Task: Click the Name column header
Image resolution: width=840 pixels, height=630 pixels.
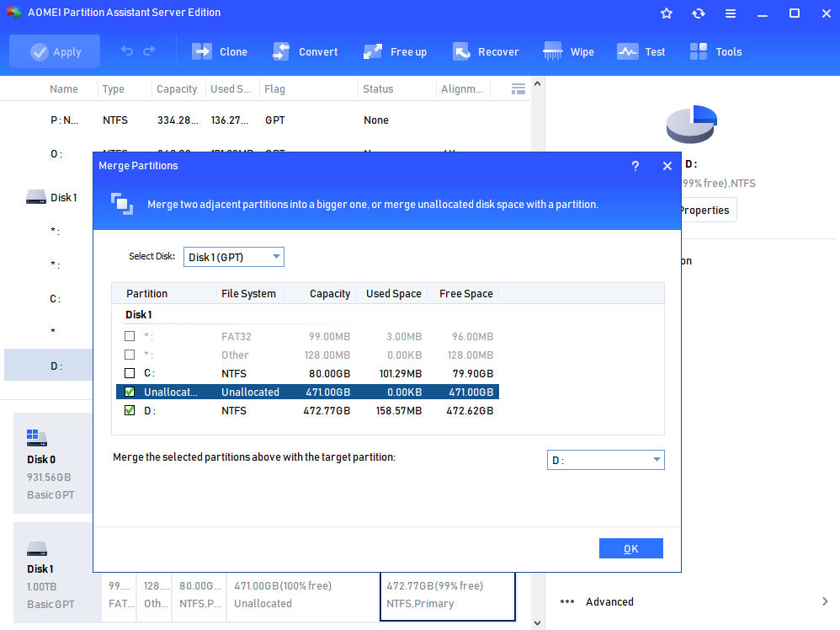Action: pyautogui.click(x=64, y=89)
